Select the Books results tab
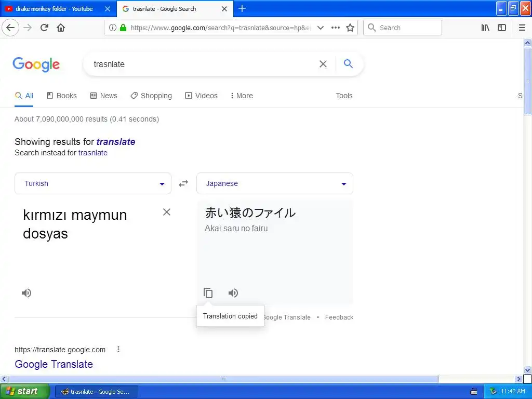Image resolution: width=532 pixels, height=399 pixels. click(x=62, y=96)
